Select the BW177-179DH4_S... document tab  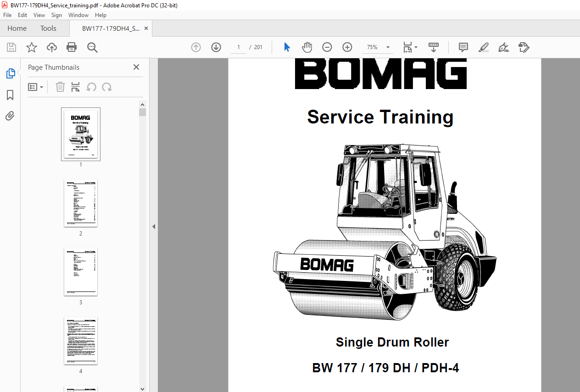pyautogui.click(x=111, y=28)
